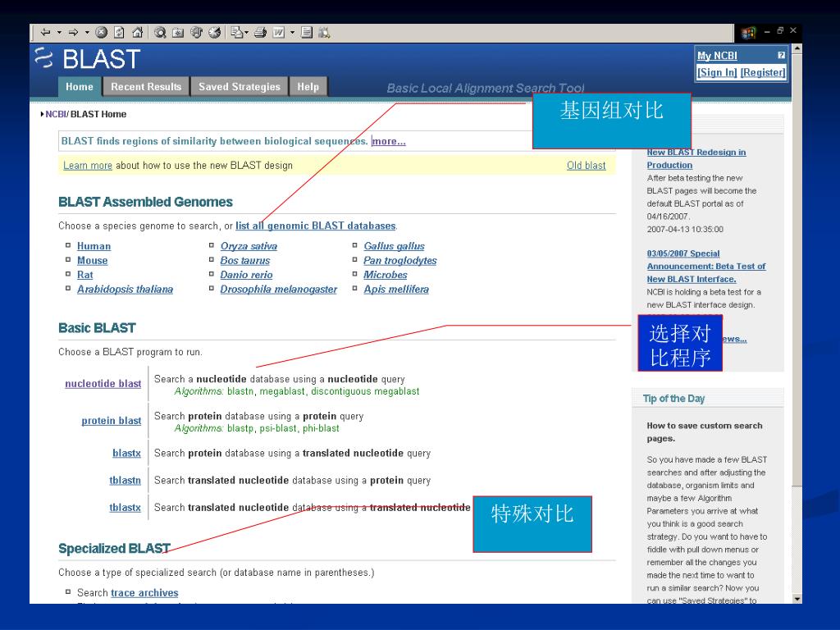Select the Arabidopsis thaliana genome link
This screenshot has height=630, width=840.
click(x=125, y=290)
